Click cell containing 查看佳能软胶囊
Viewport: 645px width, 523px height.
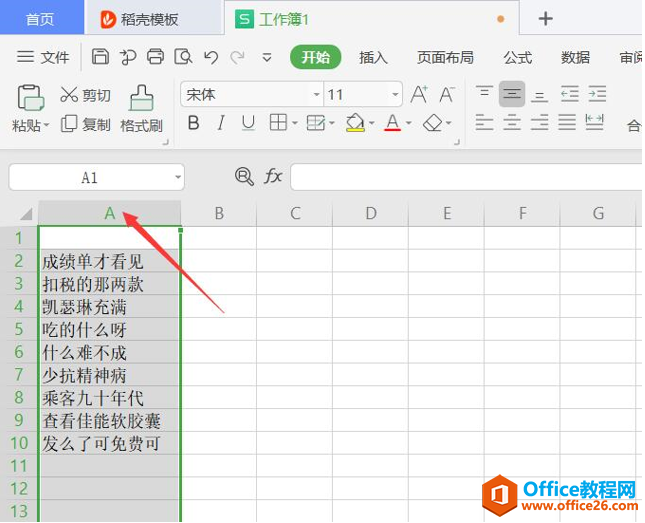[109, 420]
